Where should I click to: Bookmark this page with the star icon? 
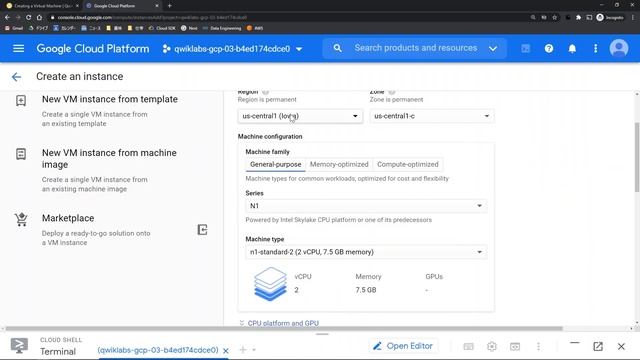[x=555, y=18]
